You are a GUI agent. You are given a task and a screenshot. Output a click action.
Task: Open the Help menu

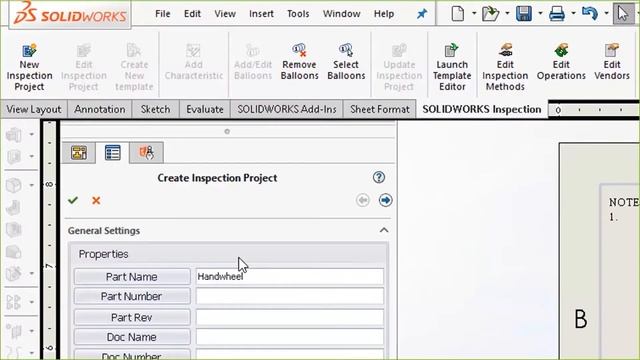tap(384, 14)
